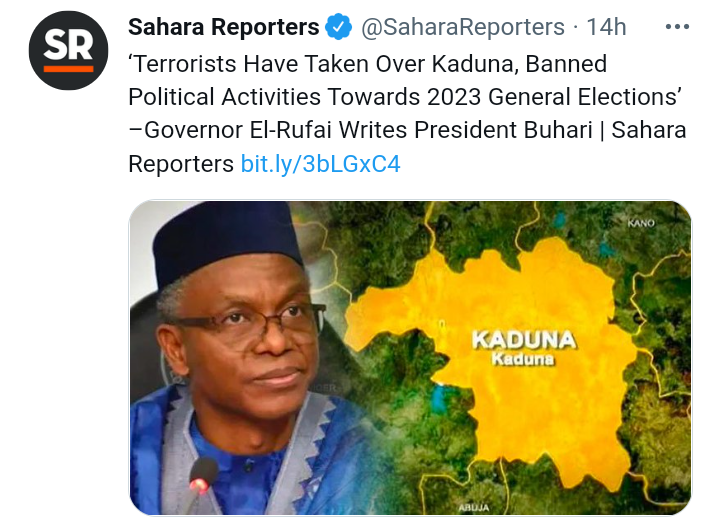Click the tweet headline about Terrorists in Kaduna
Image resolution: width=720 pixels, height=527 pixels.
coord(407,113)
